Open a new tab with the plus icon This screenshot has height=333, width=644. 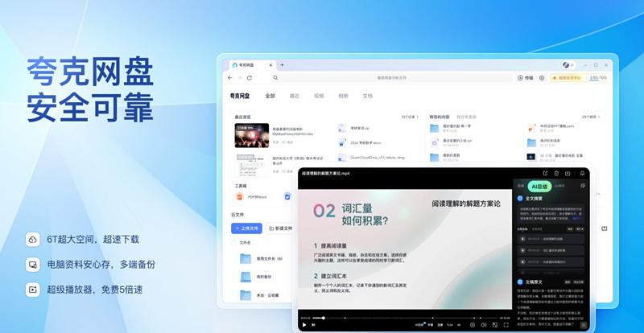tap(283, 65)
